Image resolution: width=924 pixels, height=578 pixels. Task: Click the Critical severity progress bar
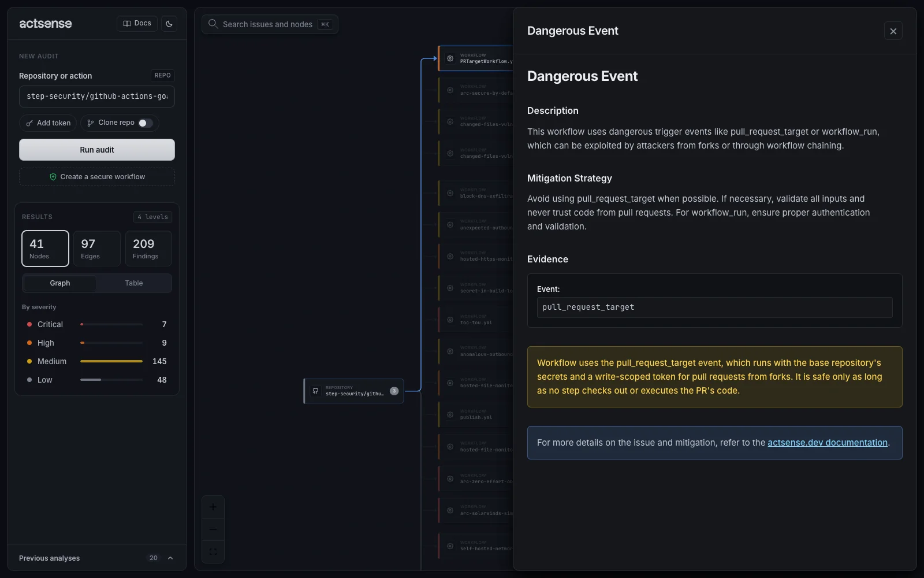pyautogui.click(x=111, y=324)
